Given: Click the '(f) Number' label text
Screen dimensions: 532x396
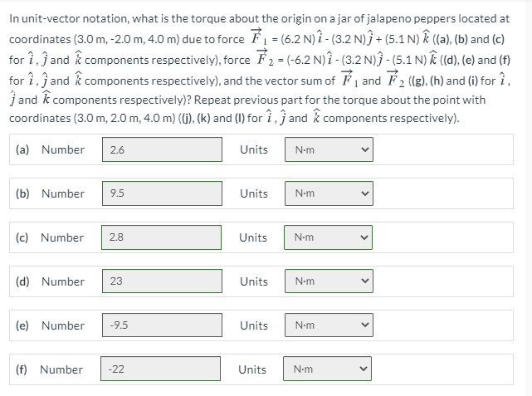Looking at the screenshot, I should tap(49, 369).
